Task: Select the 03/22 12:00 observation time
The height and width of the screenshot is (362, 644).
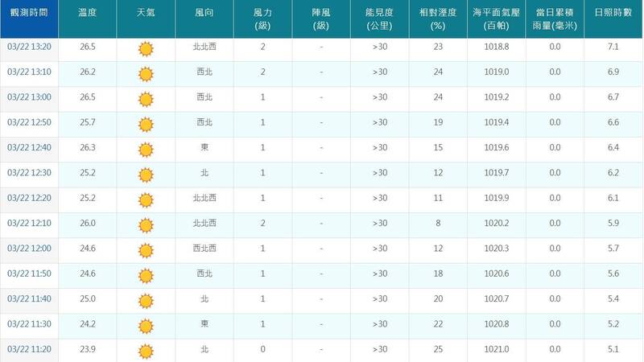Action: [x=29, y=249]
